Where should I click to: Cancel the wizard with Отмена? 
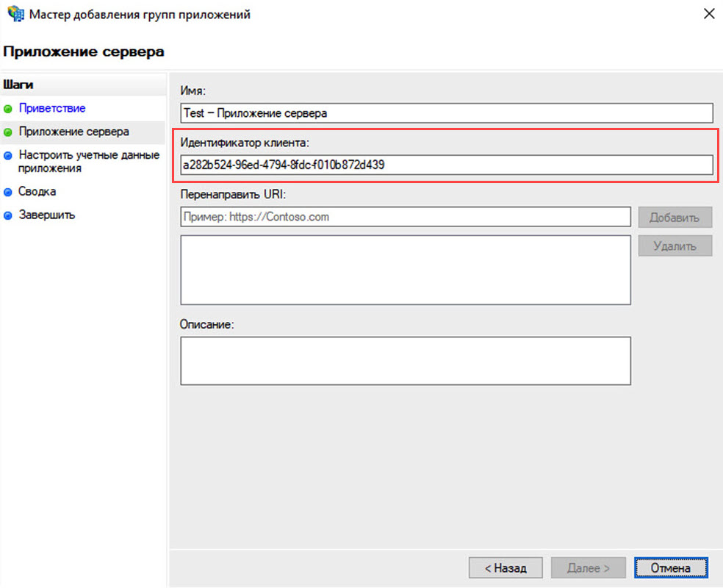[x=670, y=567]
